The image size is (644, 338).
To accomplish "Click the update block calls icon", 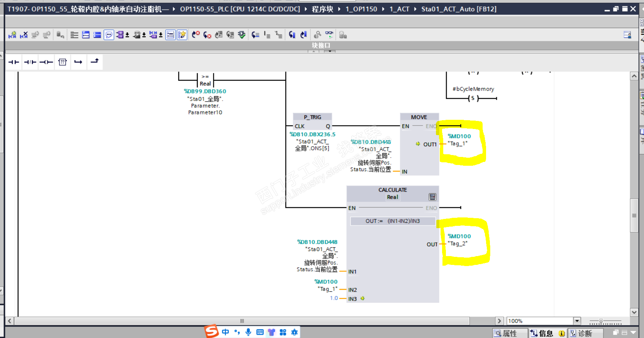I will coord(219,35).
